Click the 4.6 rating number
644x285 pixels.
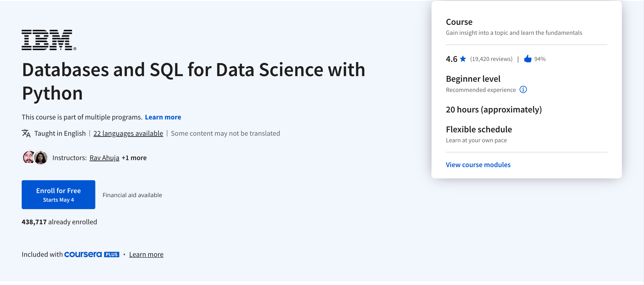[x=452, y=59]
